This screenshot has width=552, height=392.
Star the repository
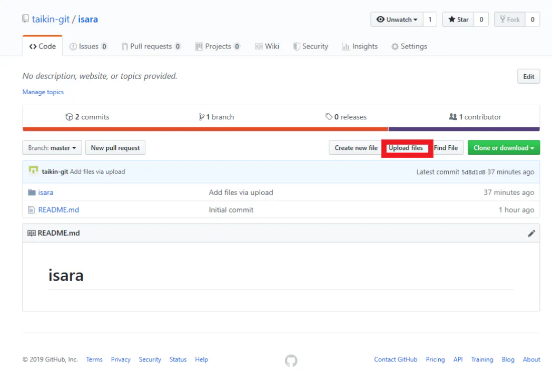(x=458, y=19)
